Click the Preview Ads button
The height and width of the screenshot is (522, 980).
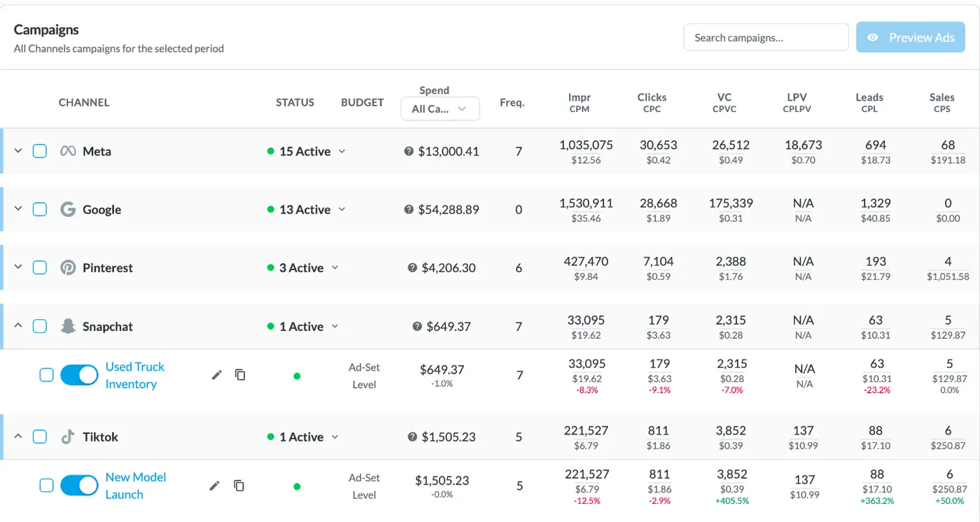click(x=911, y=38)
